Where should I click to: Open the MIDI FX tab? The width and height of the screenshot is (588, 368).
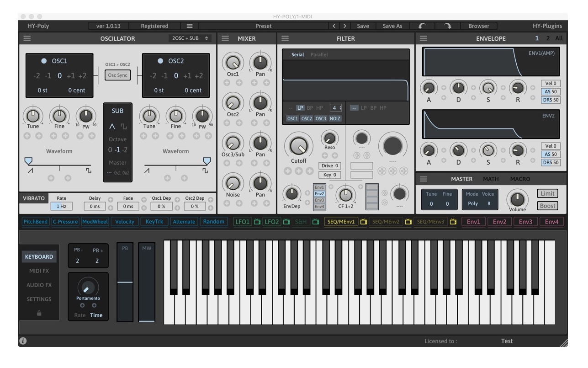point(39,271)
